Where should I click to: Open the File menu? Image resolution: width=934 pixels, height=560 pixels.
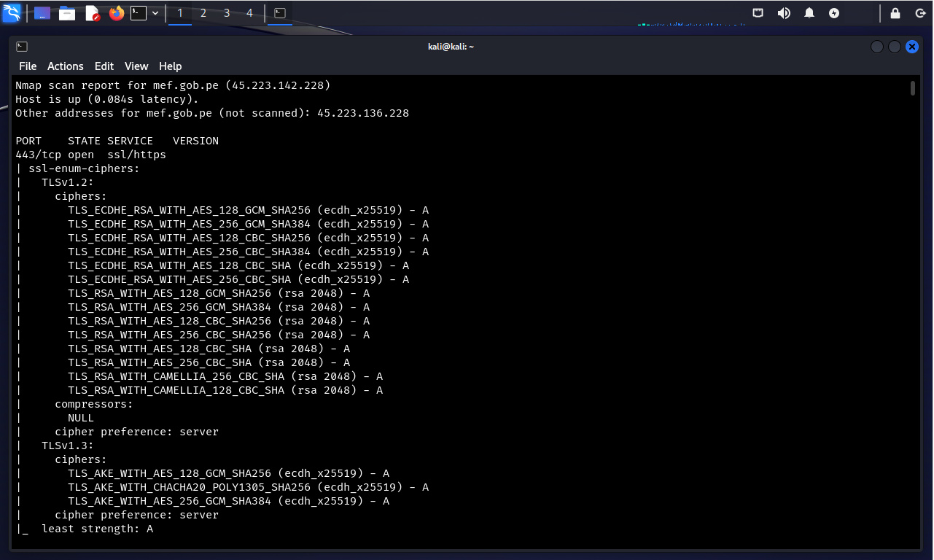[28, 66]
